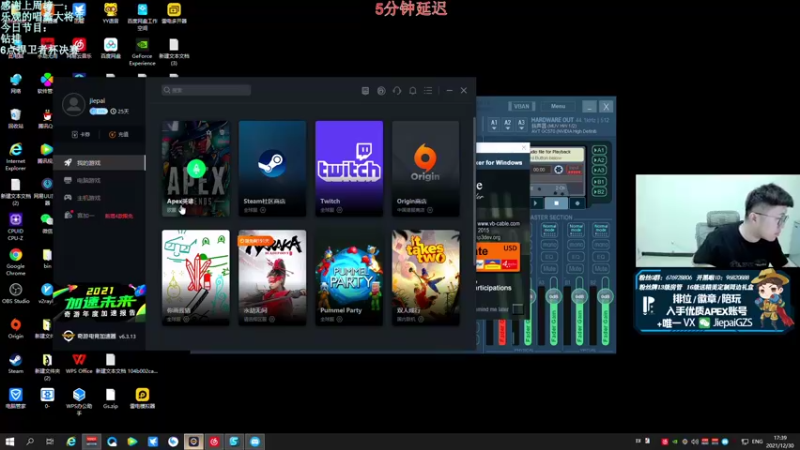The width and height of the screenshot is (800, 450).
Task: Click the A3 master fader gain knob
Action: 554,296
